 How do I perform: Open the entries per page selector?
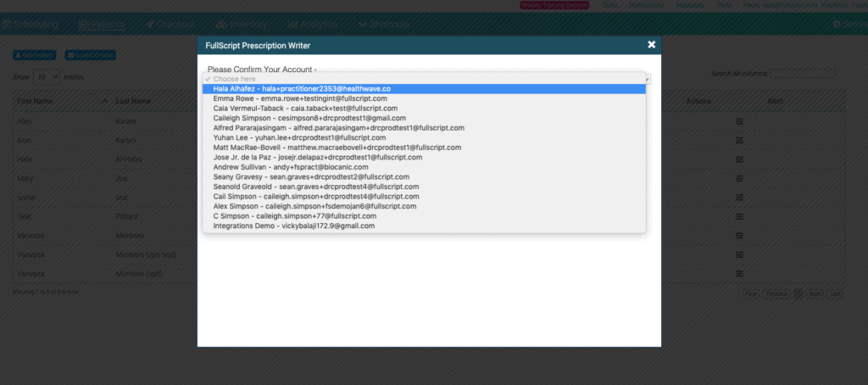(x=47, y=77)
